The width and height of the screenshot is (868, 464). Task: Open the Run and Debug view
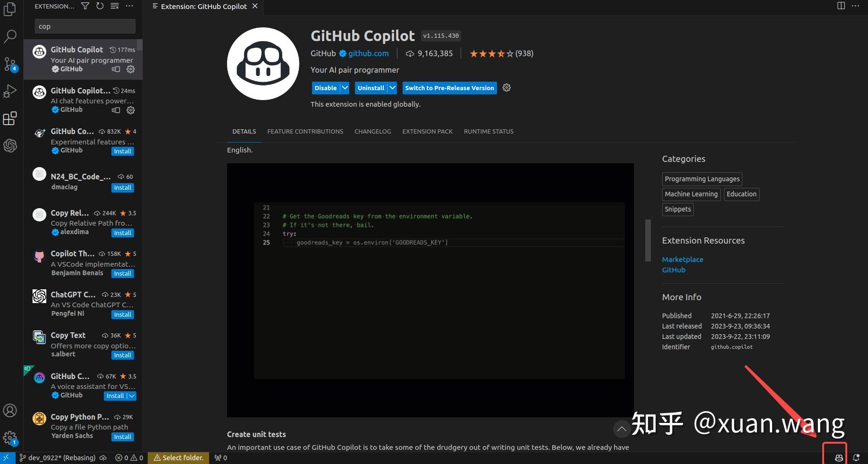(x=10, y=91)
